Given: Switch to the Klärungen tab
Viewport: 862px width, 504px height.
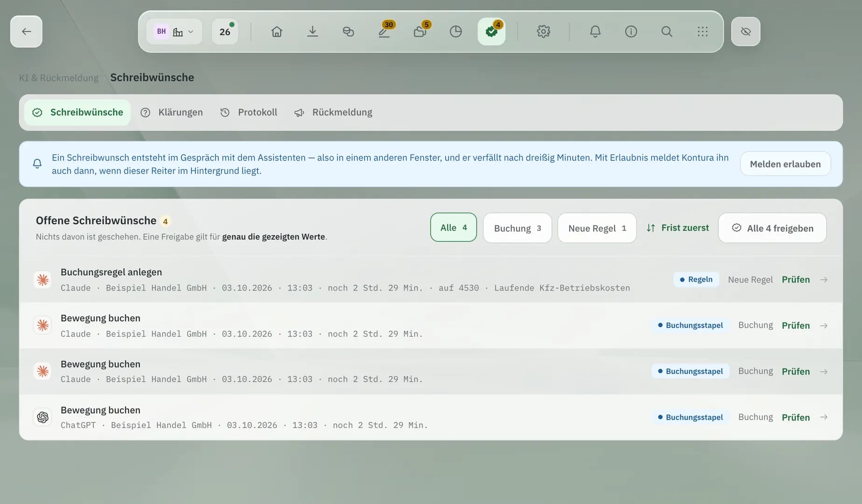Looking at the screenshot, I should (x=172, y=112).
